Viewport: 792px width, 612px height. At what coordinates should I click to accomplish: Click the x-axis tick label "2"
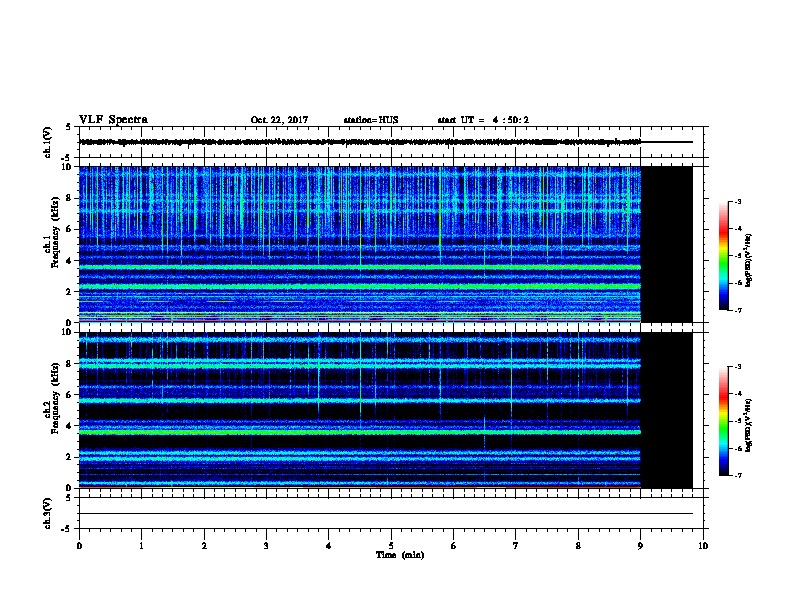click(x=204, y=546)
